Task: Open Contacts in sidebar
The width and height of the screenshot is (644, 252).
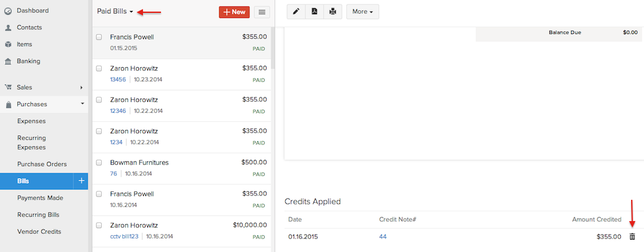Action: click(29, 28)
